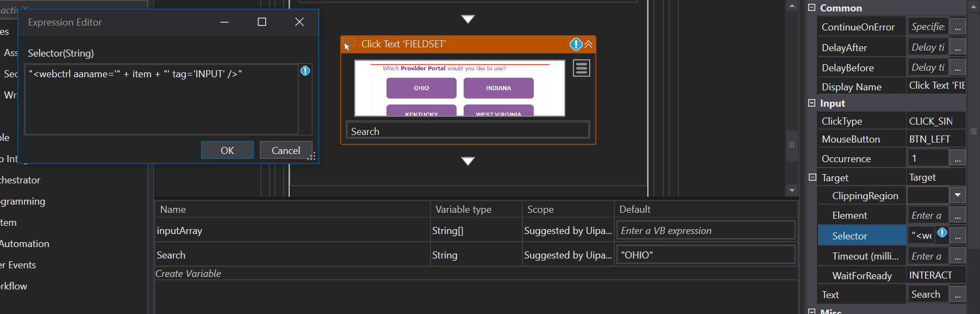
Task: Open ellipsis editor for Selector property
Action: pos(957,236)
